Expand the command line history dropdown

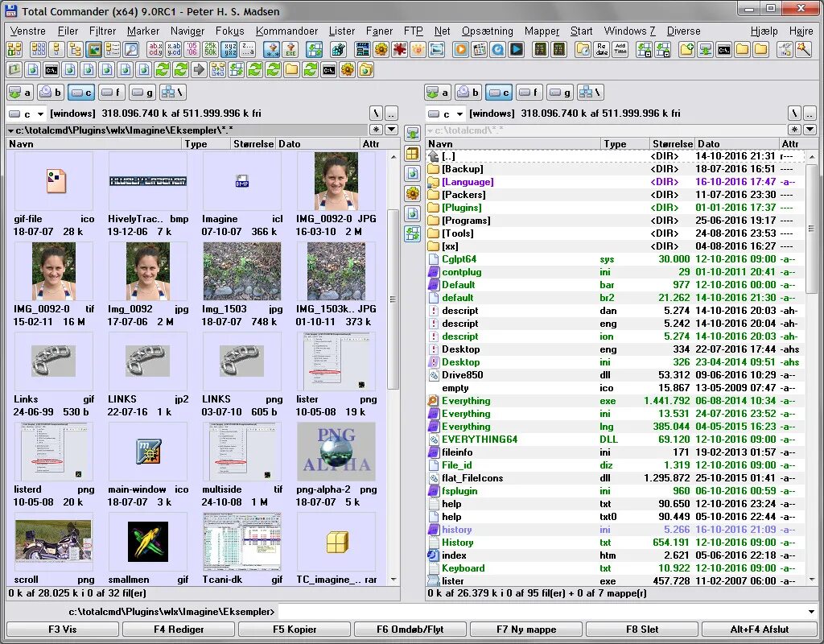click(812, 612)
